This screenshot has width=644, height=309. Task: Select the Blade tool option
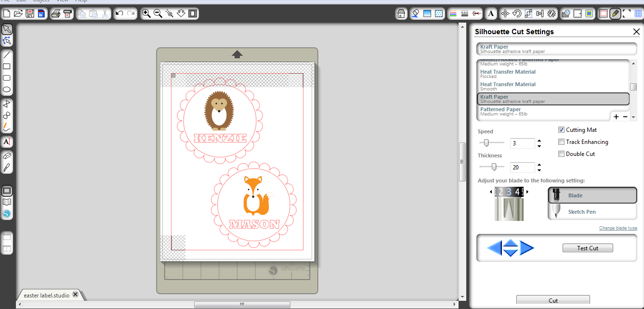coord(592,195)
